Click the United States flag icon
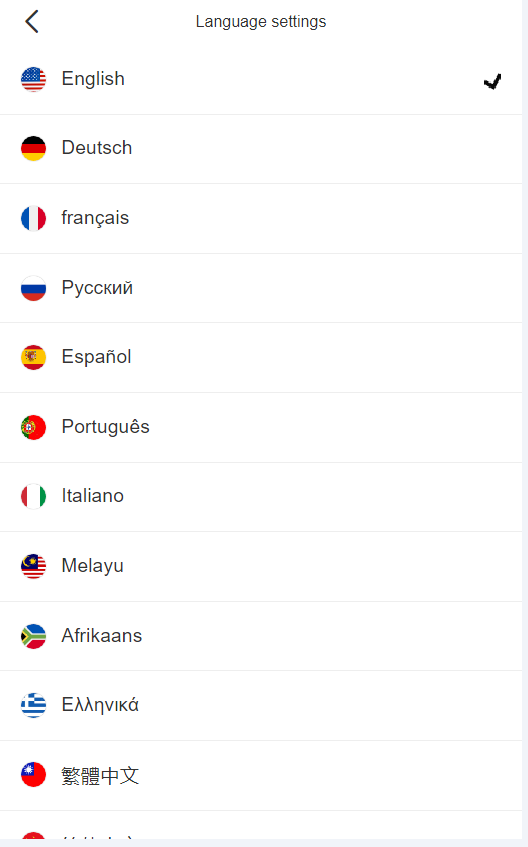 34,79
